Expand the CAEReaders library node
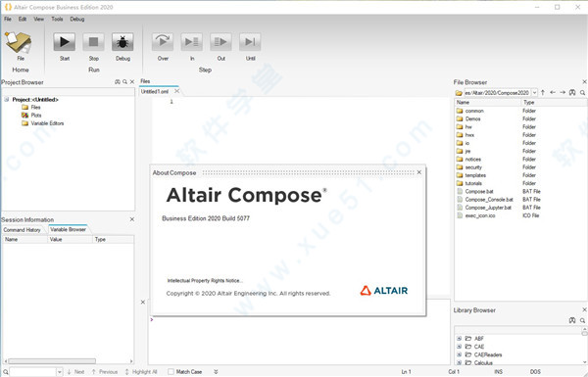 (x=459, y=354)
